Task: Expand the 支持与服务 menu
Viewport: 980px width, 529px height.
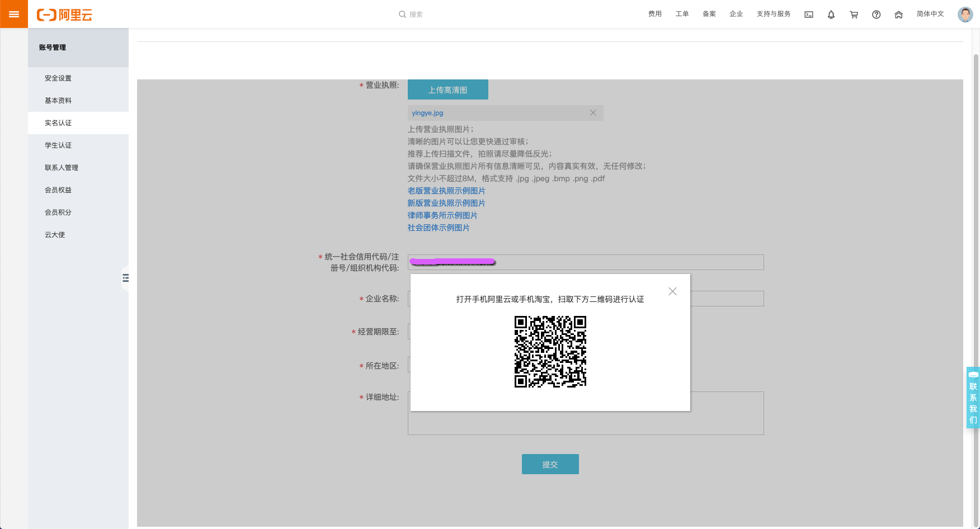Action: tap(773, 14)
